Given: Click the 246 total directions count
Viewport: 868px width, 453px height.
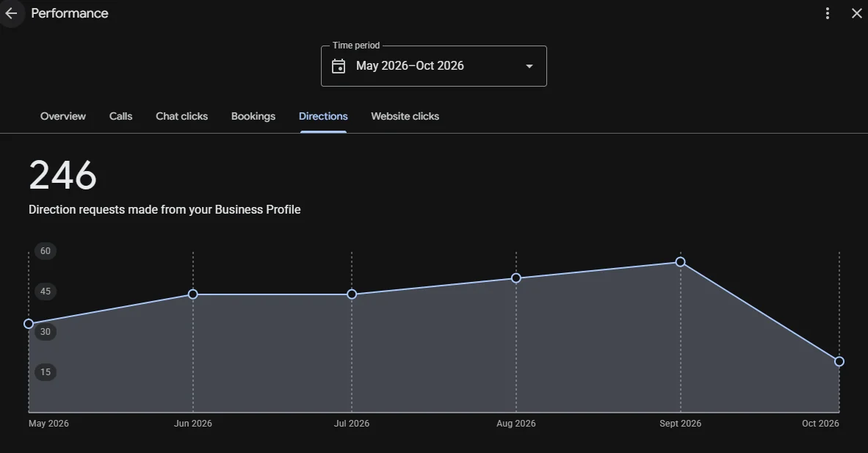Looking at the screenshot, I should tap(62, 175).
